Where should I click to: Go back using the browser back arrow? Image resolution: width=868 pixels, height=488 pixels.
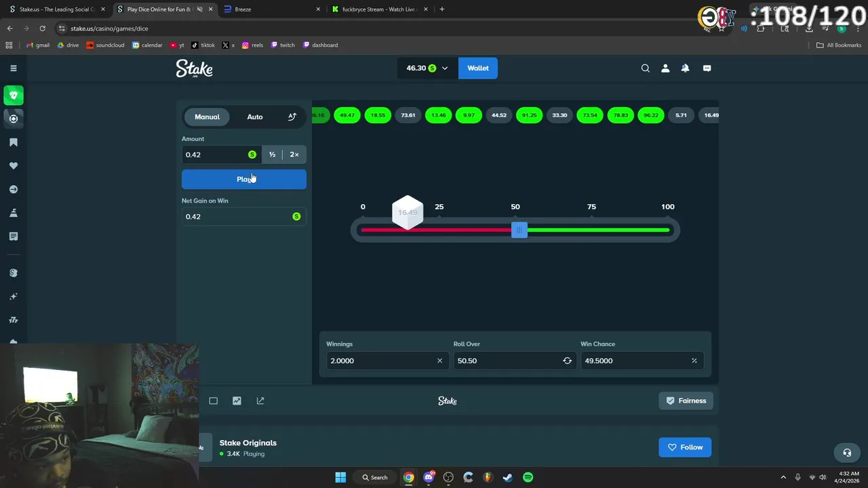9,28
